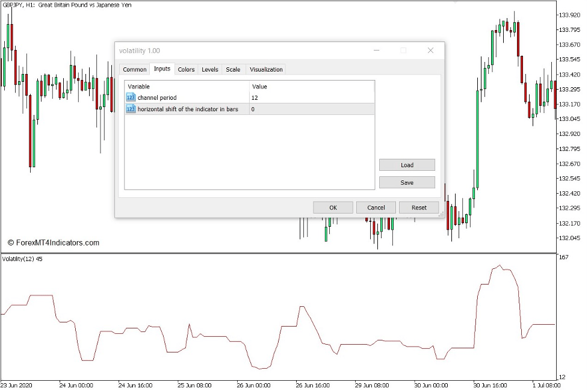Open the Colors tab
This screenshot has width=588, height=391.
point(186,69)
